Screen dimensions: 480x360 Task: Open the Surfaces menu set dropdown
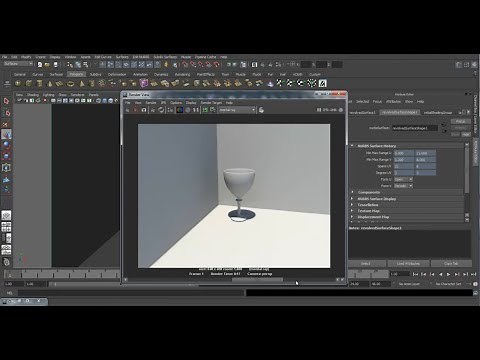click(x=18, y=63)
